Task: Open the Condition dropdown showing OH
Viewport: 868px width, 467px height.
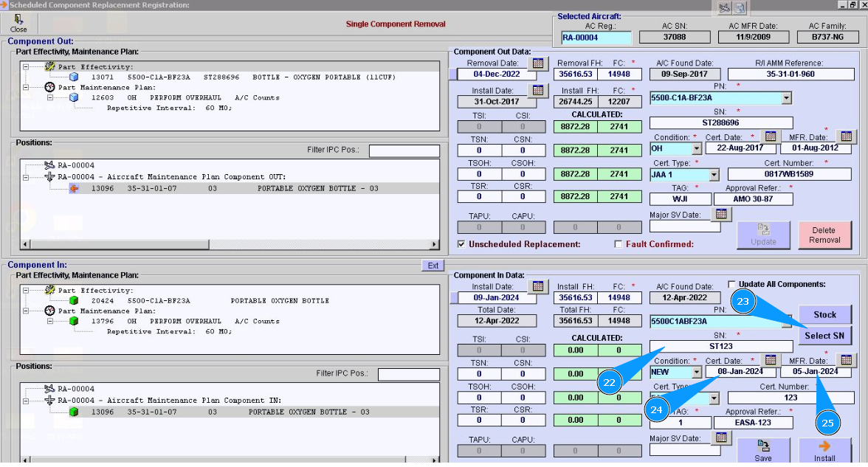Action: click(x=696, y=149)
